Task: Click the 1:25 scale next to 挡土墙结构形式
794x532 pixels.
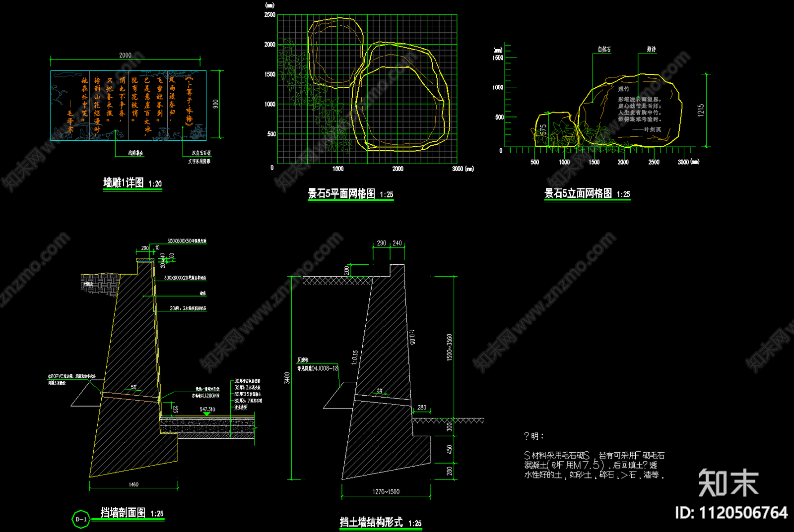Action: click(415, 524)
